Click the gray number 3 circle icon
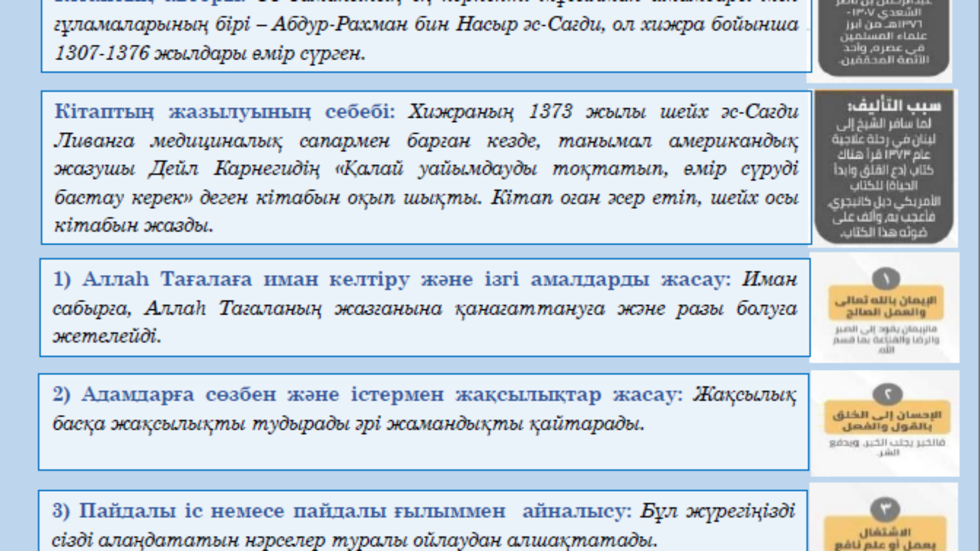This screenshot has height=551, width=980. pos(885,509)
